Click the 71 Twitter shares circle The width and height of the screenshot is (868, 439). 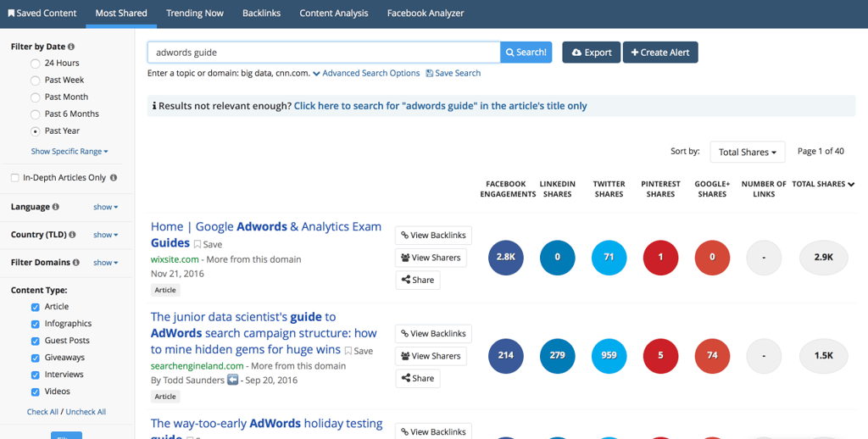click(x=609, y=258)
